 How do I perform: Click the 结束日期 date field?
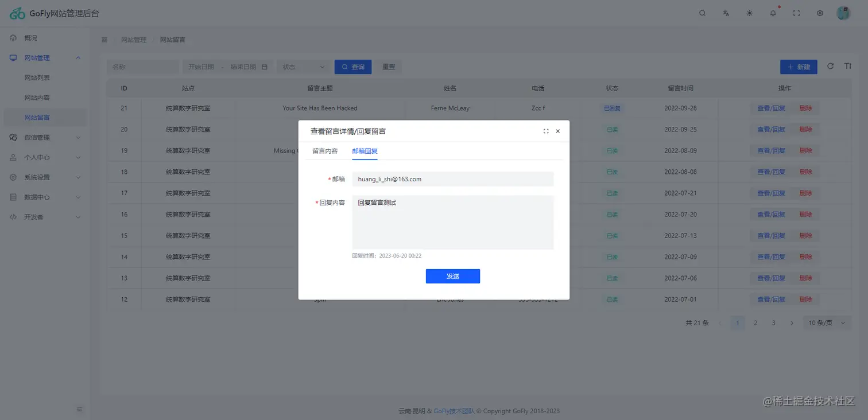(243, 67)
